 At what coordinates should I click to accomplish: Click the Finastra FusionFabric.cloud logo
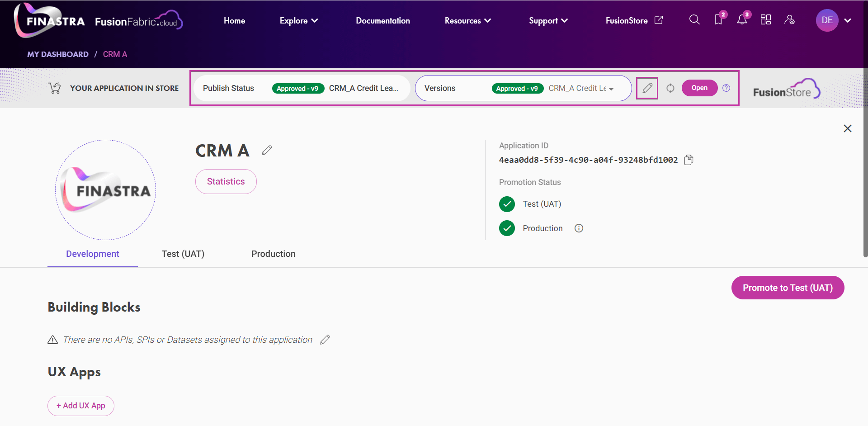(x=98, y=20)
